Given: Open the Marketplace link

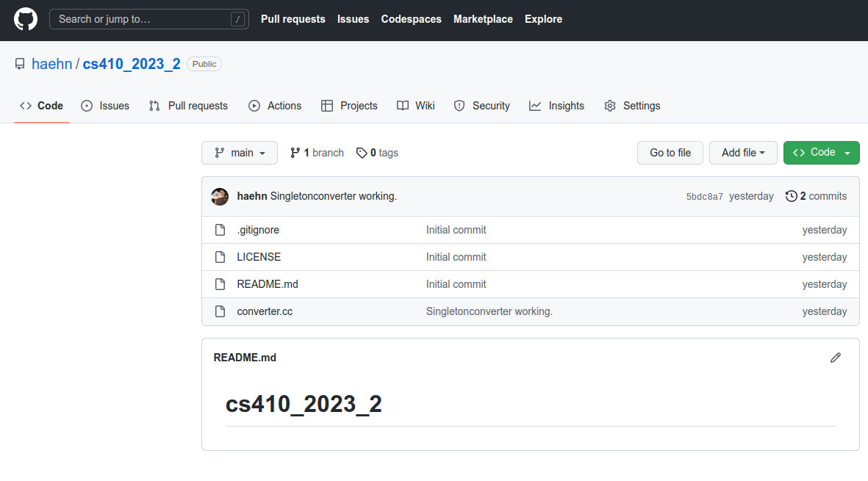Looking at the screenshot, I should [484, 19].
